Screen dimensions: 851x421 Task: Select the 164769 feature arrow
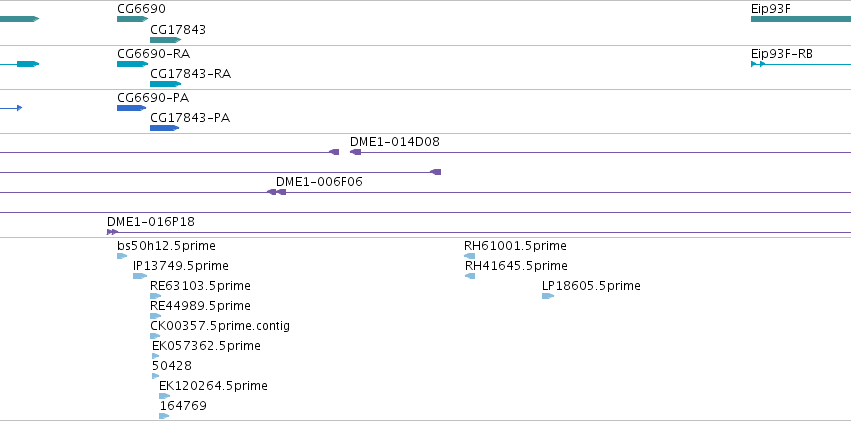(x=164, y=416)
